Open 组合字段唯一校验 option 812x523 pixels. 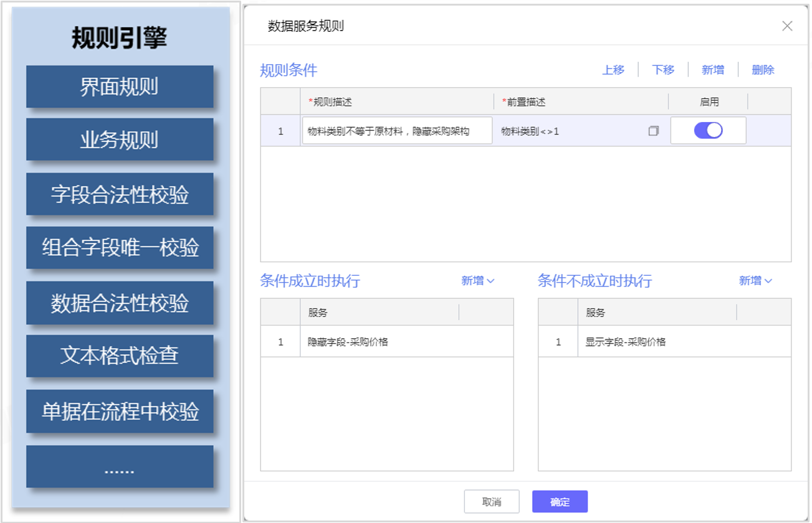coord(120,248)
